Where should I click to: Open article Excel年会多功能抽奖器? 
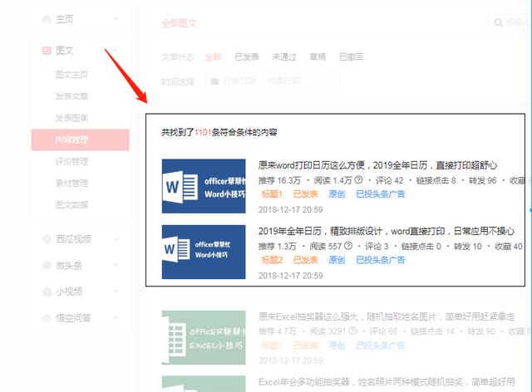pyautogui.click(x=387, y=382)
